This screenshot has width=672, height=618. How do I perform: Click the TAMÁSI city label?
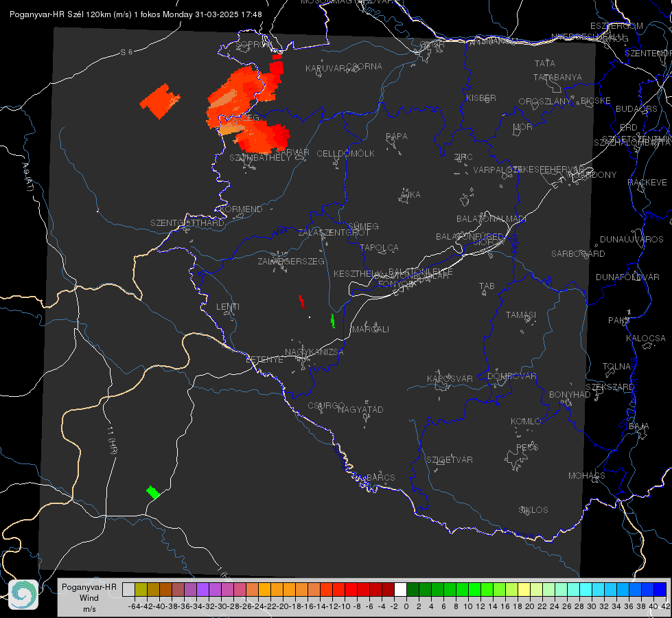521,315
